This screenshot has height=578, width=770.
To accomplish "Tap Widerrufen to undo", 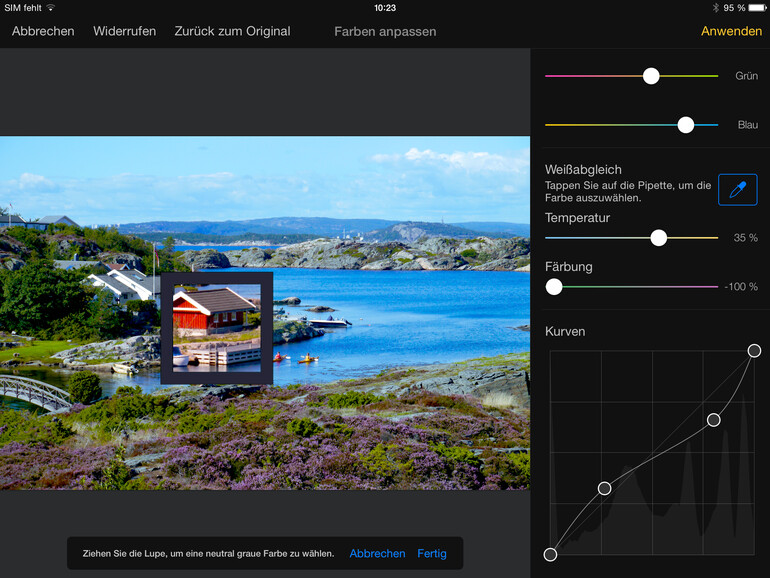I will point(125,31).
